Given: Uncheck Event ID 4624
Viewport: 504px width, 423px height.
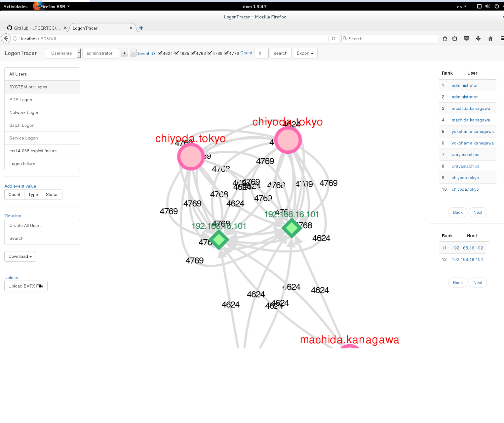Looking at the screenshot, I should [x=161, y=53].
